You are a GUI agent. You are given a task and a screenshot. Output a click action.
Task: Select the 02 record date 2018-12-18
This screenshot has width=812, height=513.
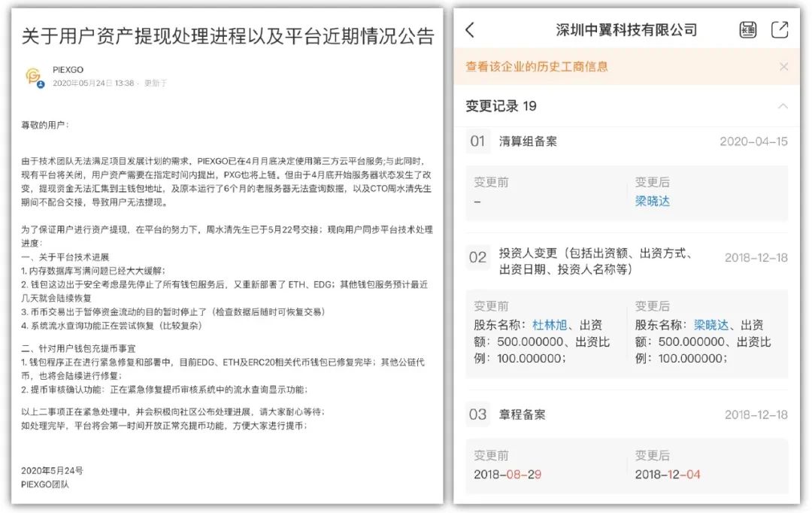point(756,257)
